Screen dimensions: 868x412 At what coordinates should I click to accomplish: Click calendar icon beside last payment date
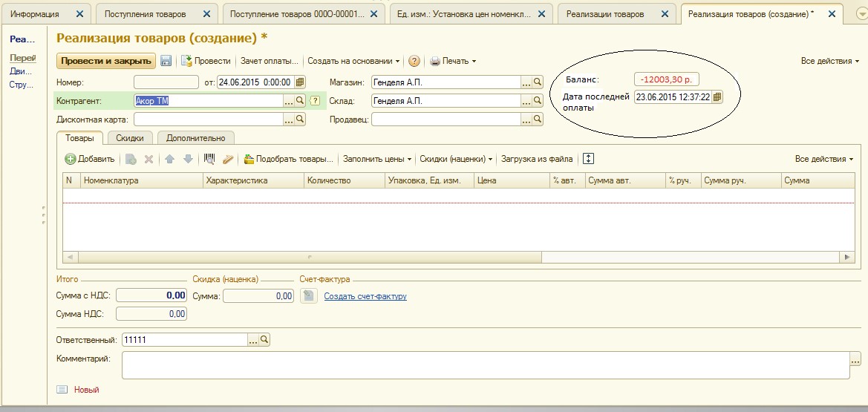coord(717,97)
